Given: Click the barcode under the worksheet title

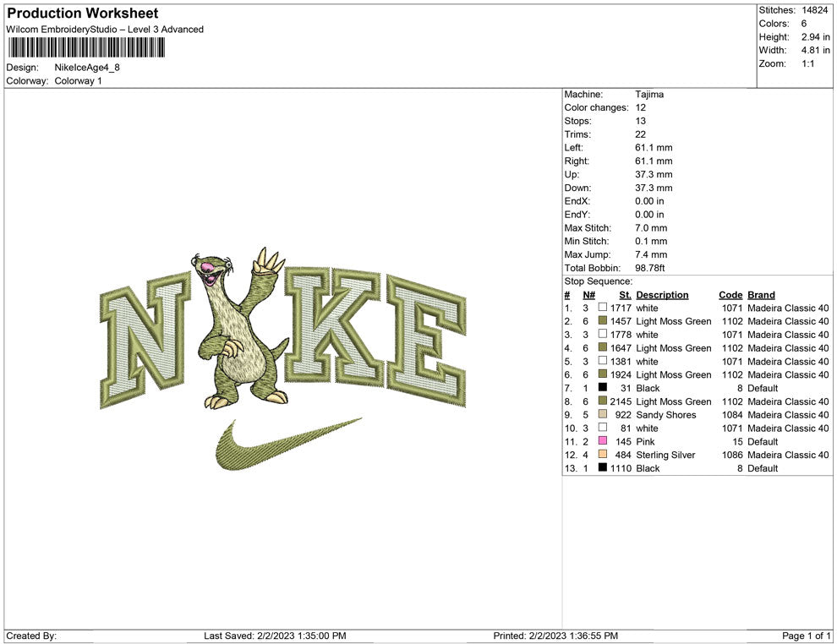Looking at the screenshot, I should click(x=86, y=47).
